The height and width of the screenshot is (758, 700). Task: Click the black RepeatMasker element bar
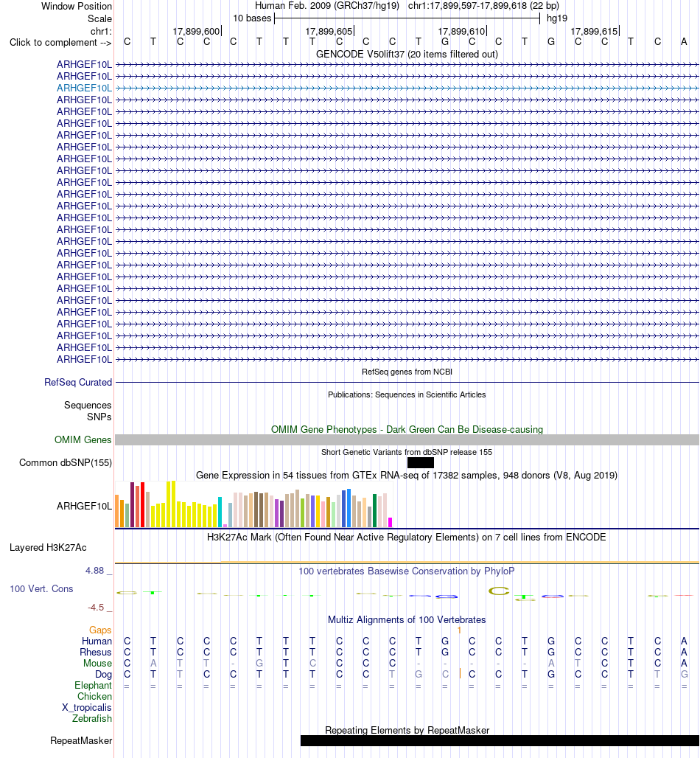[x=500, y=740]
